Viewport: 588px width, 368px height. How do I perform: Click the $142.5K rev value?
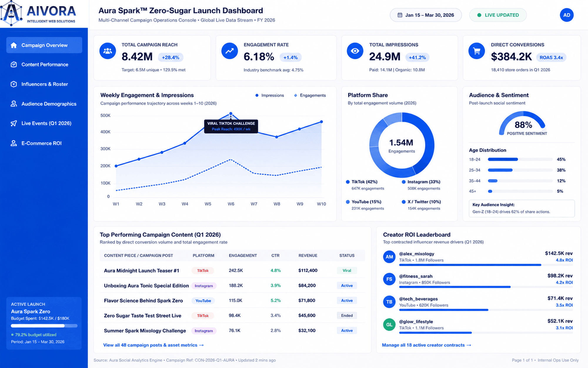559,253
